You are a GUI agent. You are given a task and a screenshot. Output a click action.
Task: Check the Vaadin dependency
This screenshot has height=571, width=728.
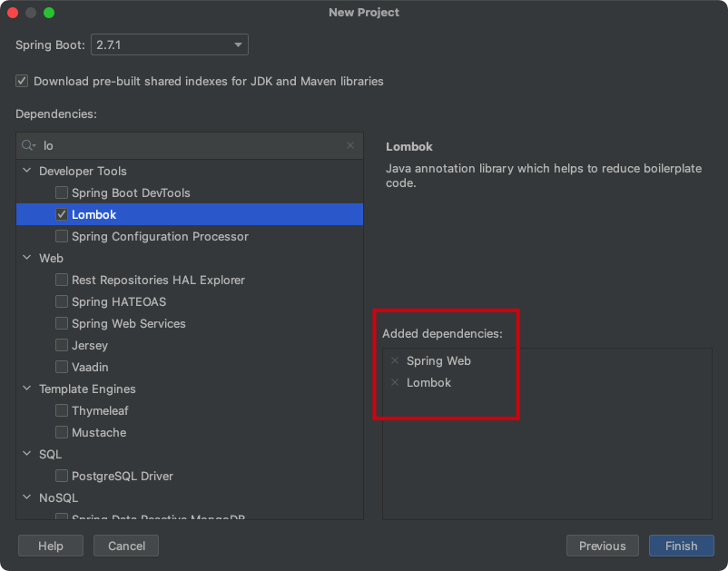62,368
